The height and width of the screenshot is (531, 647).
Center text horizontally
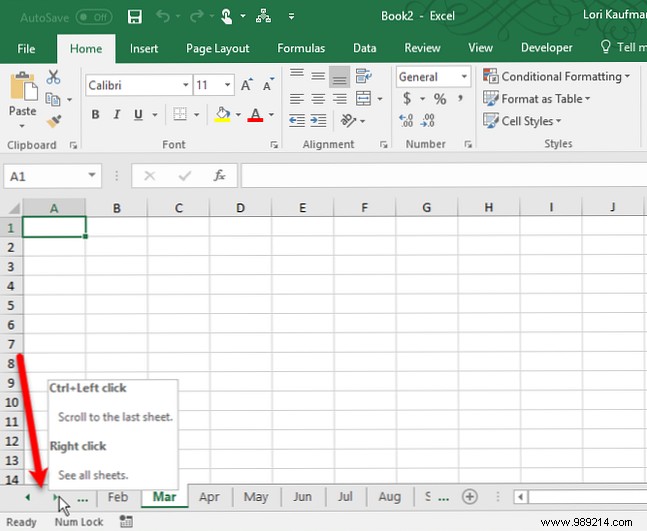[318, 99]
